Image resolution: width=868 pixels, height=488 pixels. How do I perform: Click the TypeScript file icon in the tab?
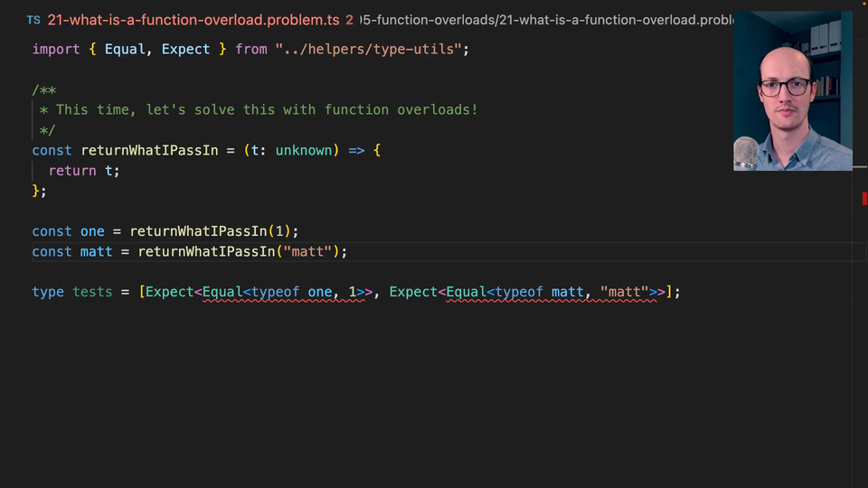click(33, 19)
